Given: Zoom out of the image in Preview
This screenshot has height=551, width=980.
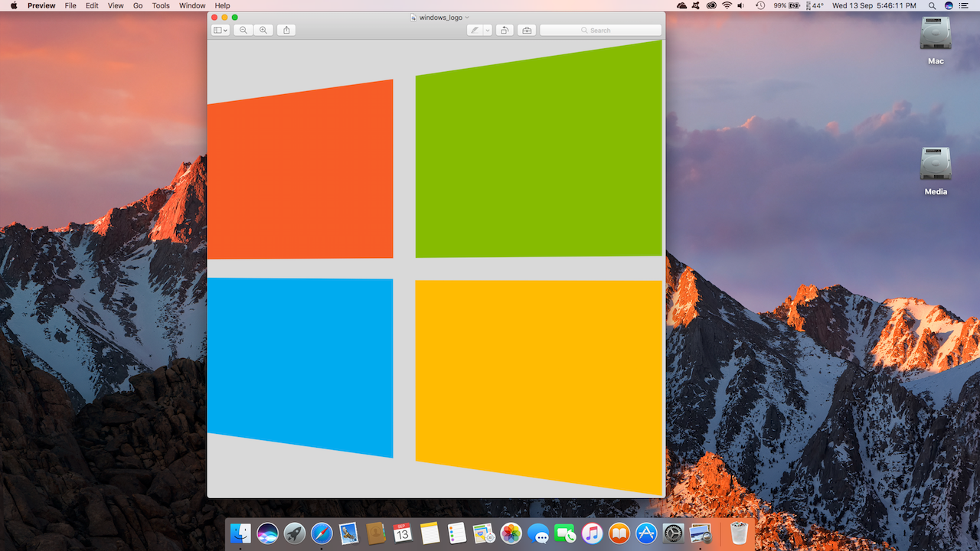Looking at the screenshot, I should coord(243,30).
